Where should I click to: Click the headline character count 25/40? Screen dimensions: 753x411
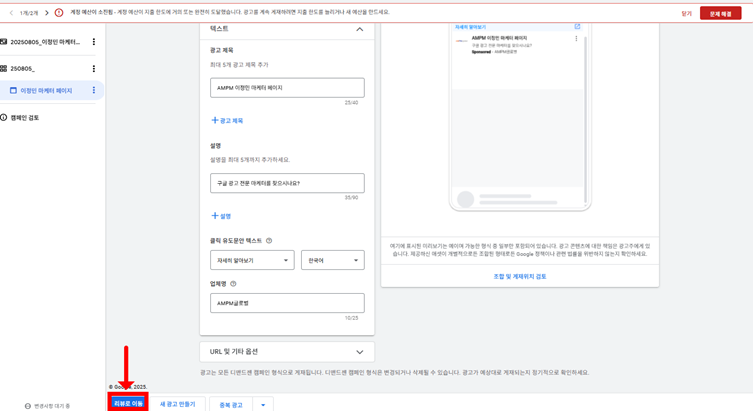pyautogui.click(x=351, y=103)
